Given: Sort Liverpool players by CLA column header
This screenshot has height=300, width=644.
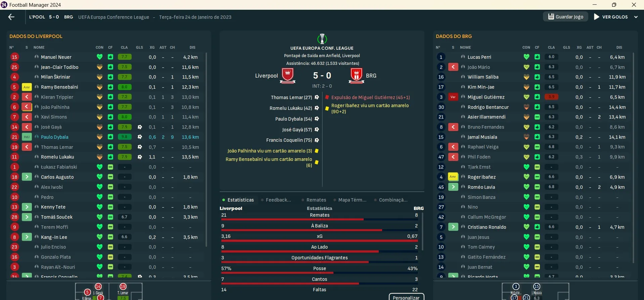Looking at the screenshot, I should pyautogui.click(x=124, y=47).
